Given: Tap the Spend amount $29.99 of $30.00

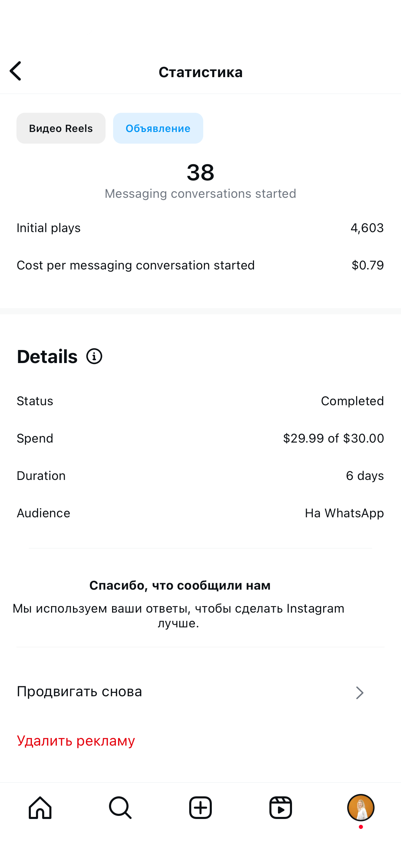Looking at the screenshot, I should (x=333, y=438).
